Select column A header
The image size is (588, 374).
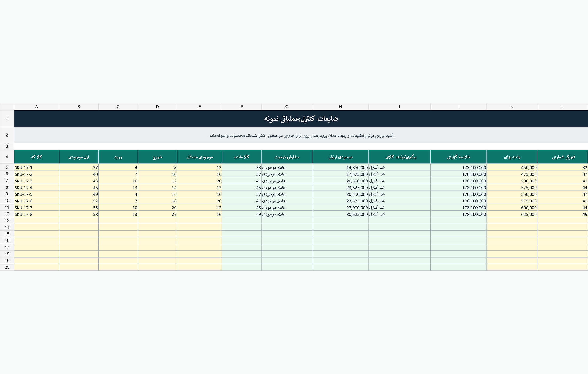(36, 107)
